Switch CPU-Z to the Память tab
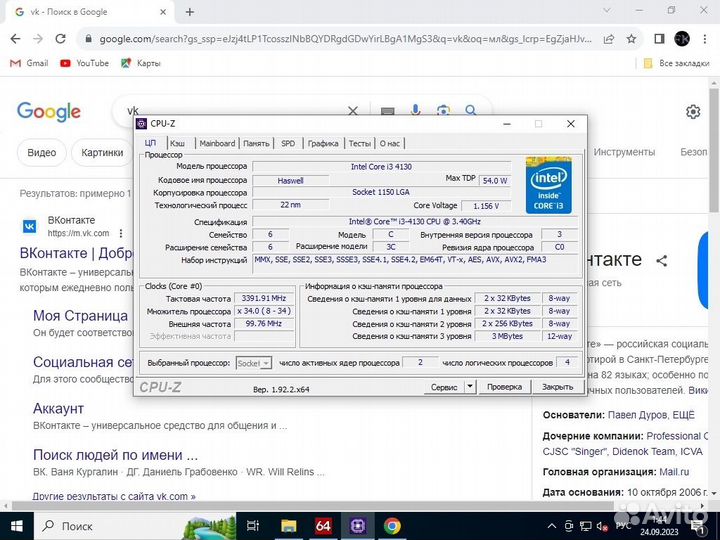The image size is (720, 540). point(256,143)
